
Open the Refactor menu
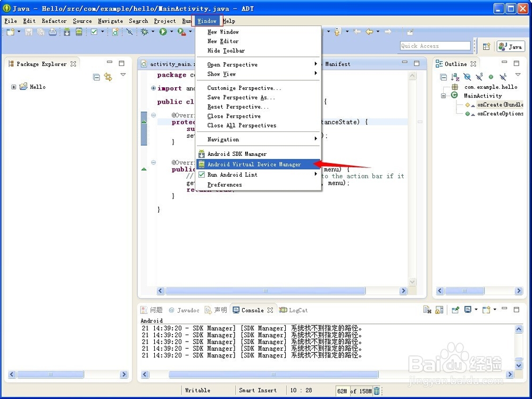[54, 21]
